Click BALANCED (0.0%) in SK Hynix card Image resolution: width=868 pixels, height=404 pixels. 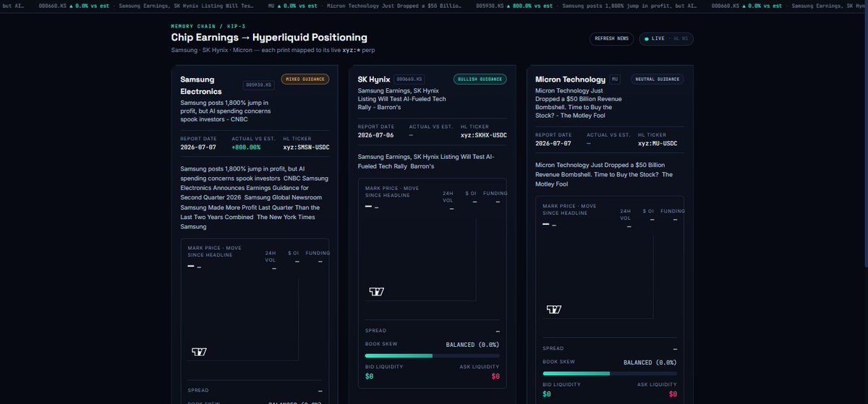(472, 345)
